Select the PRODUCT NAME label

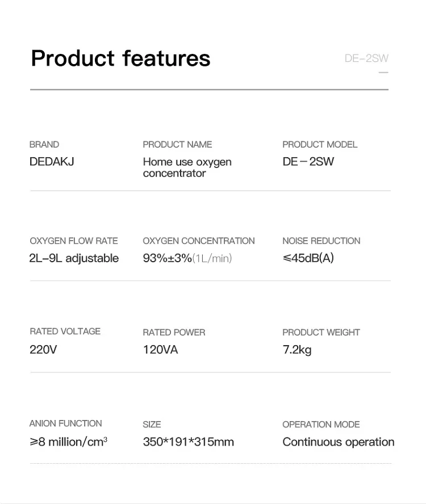pos(177,145)
